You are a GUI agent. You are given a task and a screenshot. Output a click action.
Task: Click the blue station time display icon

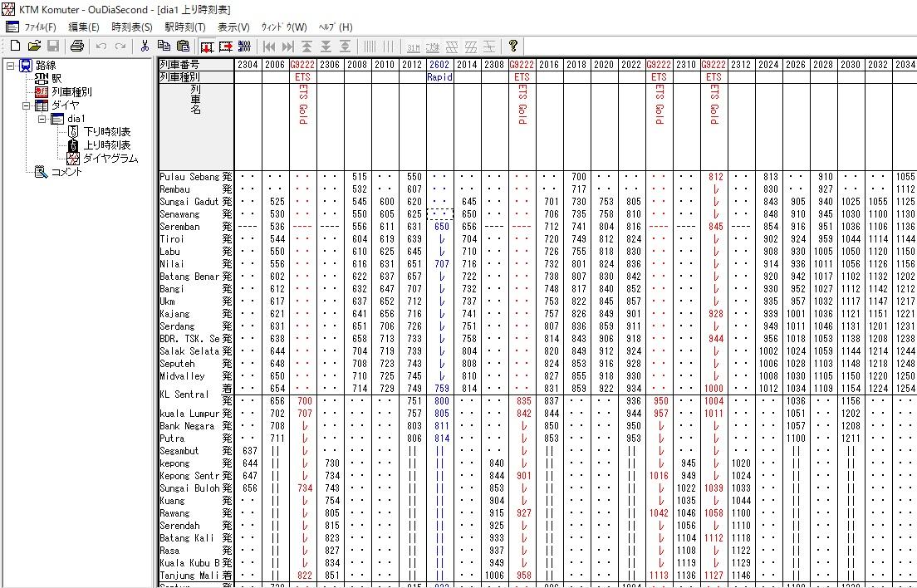click(x=244, y=47)
